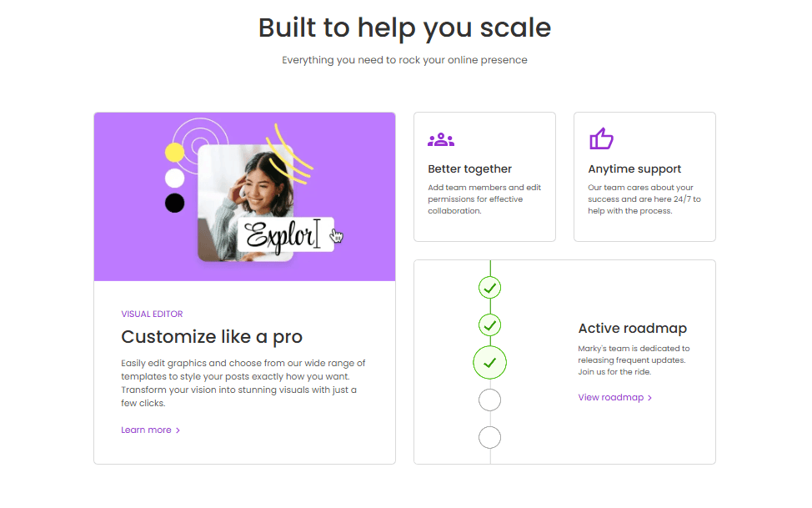Click the purple thumbs-up icon
812x508 pixels.
tap(601, 138)
